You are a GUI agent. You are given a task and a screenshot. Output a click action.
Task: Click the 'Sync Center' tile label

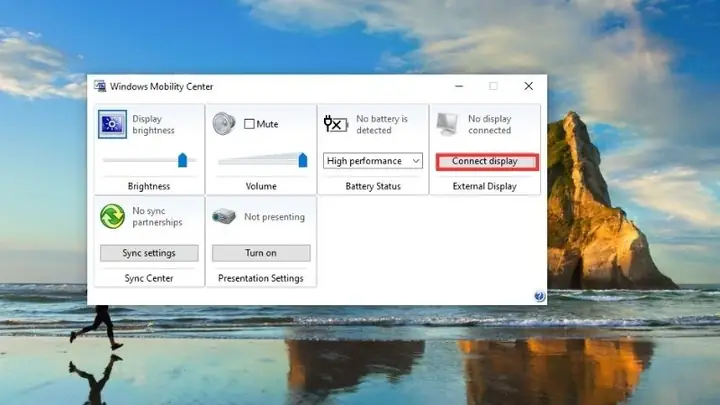(x=149, y=278)
